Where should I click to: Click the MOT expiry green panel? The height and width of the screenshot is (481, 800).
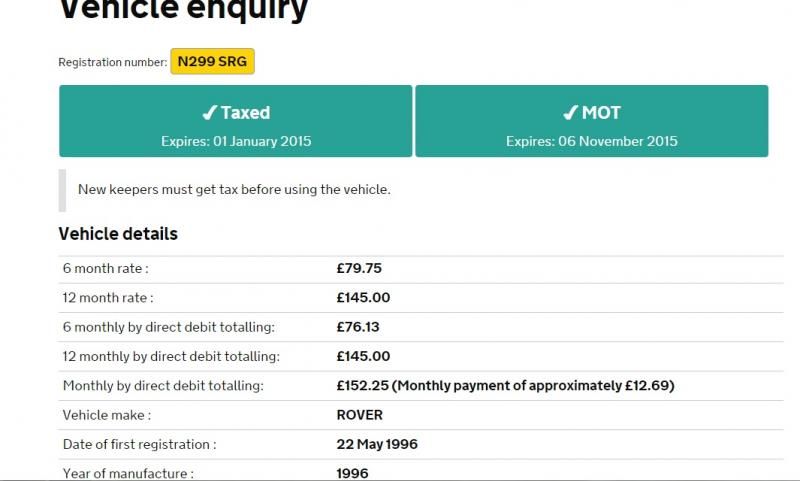(592, 121)
